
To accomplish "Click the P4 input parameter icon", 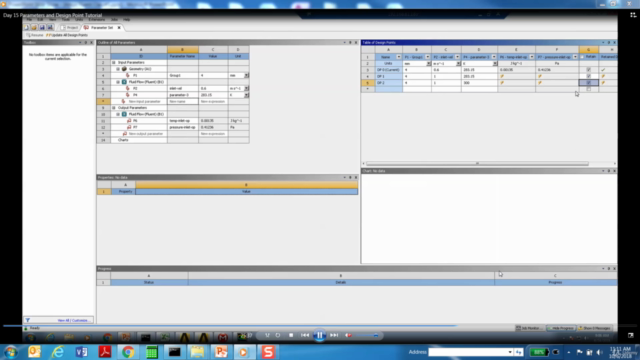I will tap(128, 95).
